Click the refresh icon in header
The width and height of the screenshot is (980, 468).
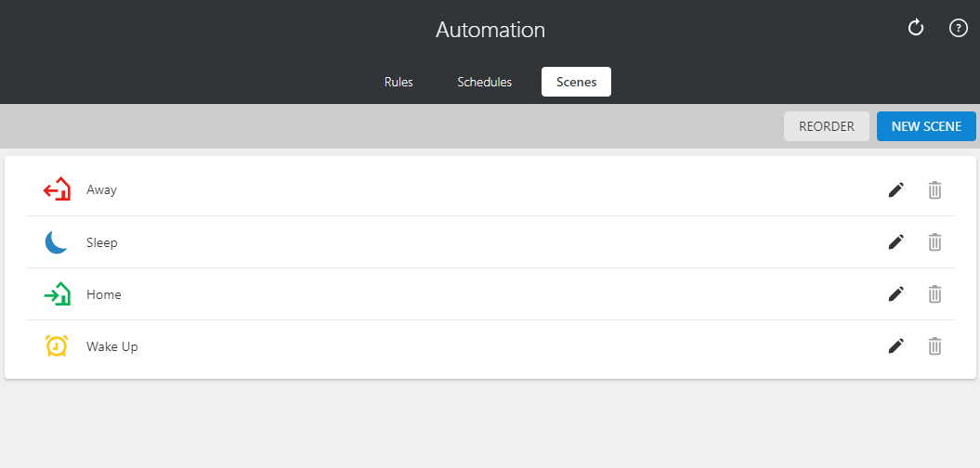[x=916, y=28]
